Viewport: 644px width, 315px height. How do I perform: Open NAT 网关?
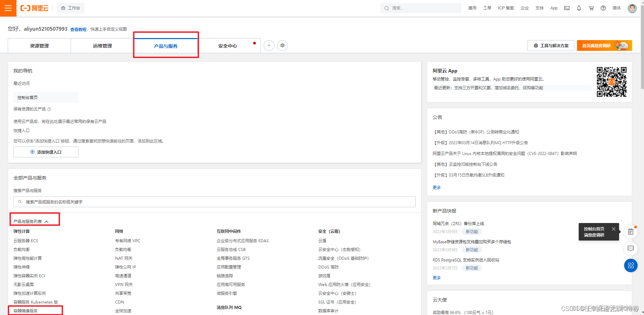tap(124, 258)
